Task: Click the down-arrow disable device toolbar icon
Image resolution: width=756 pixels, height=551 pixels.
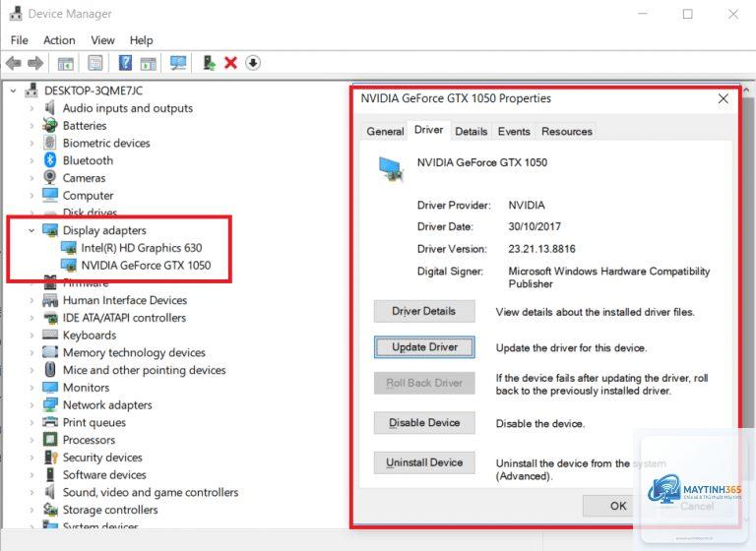Action: tap(253, 63)
